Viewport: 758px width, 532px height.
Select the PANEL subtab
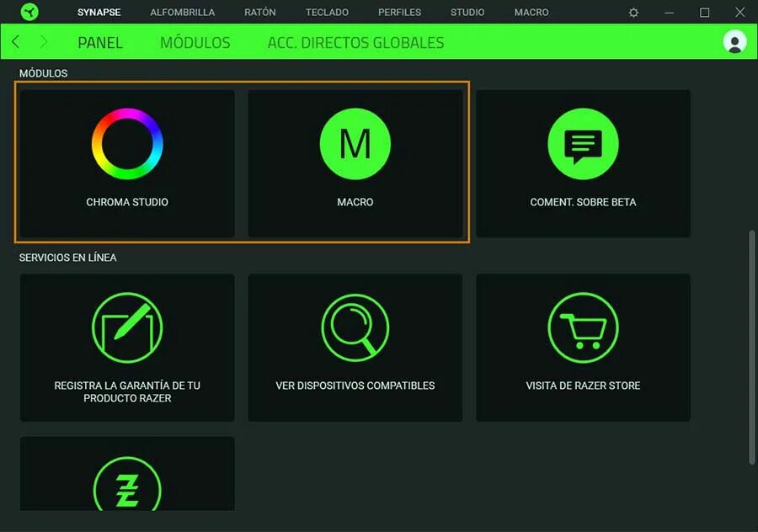(100, 43)
